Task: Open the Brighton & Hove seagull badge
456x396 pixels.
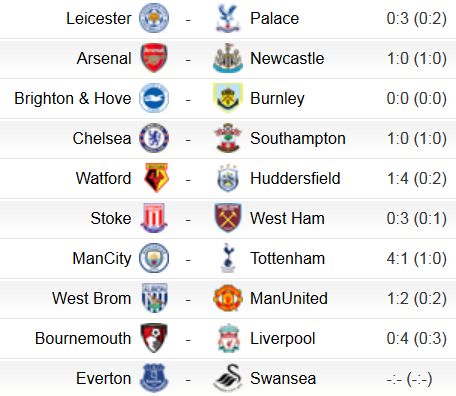Action: [x=154, y=98]
